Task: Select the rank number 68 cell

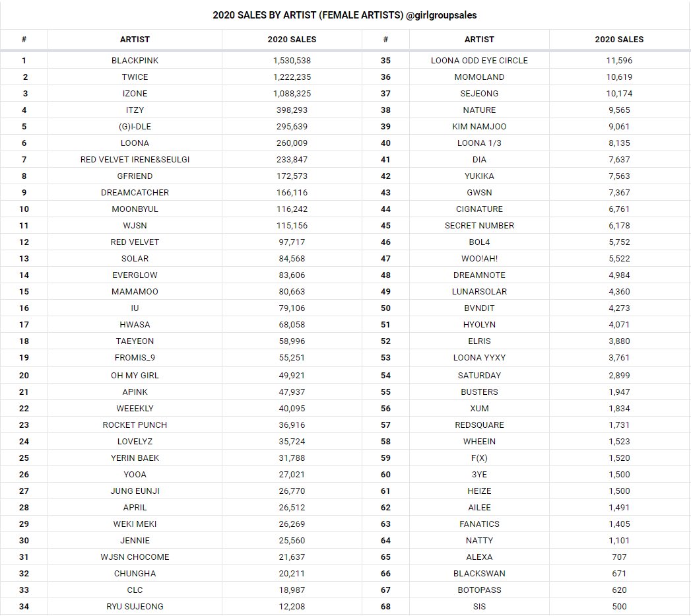Action: coord(385,607)
